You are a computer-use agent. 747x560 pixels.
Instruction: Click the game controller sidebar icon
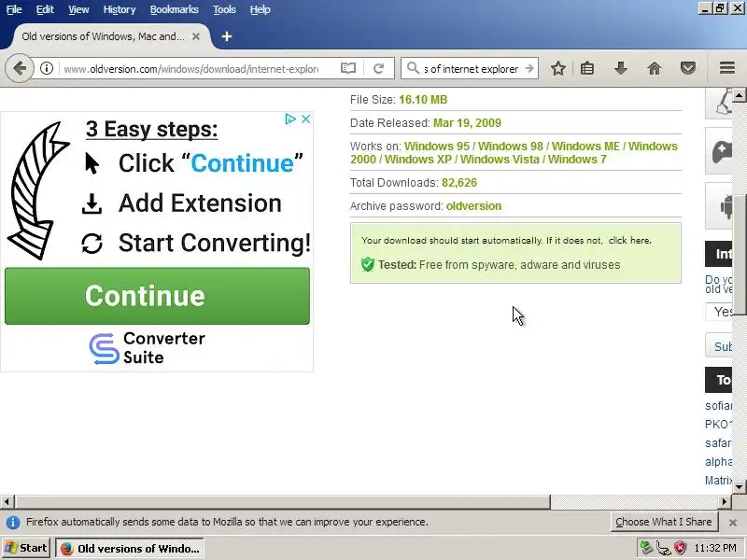click(721, 152)
